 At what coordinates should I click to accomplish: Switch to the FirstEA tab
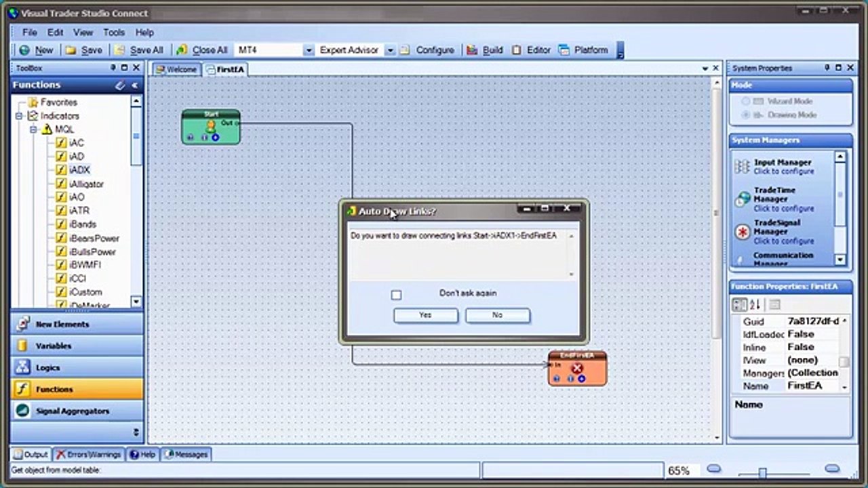(226, 69)
